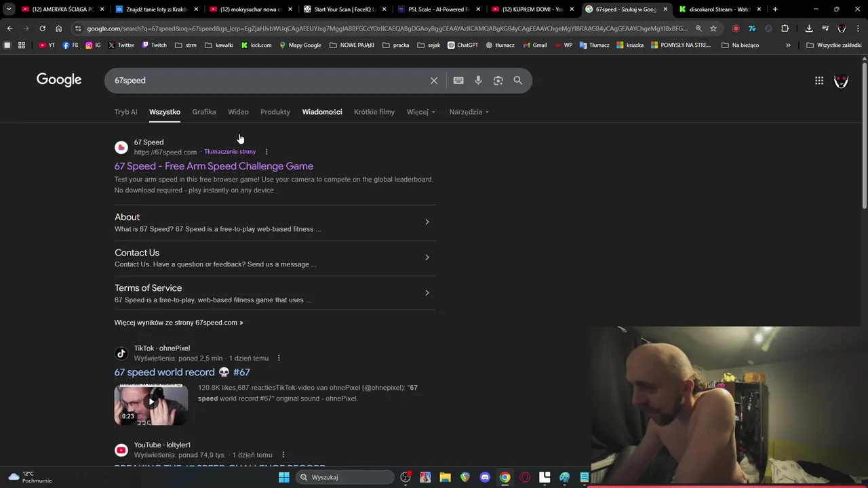This screenshot has height=488, width=868.
Task: Click the page vertical scrollbar
Action: click(x=864, y=136)
